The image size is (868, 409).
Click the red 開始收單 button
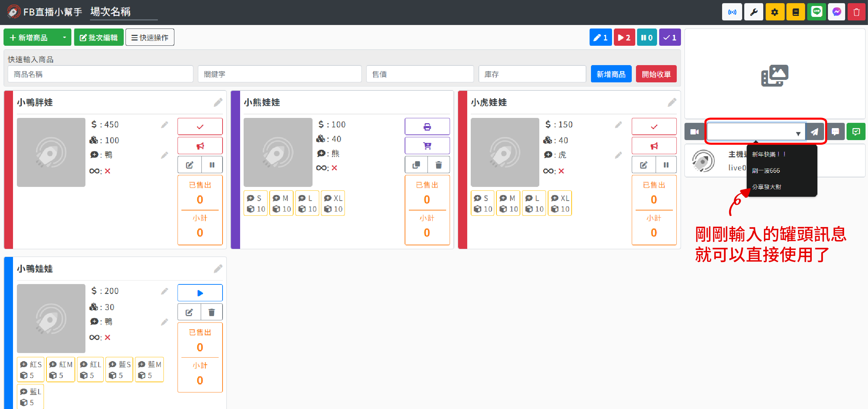tap(656, 74)
